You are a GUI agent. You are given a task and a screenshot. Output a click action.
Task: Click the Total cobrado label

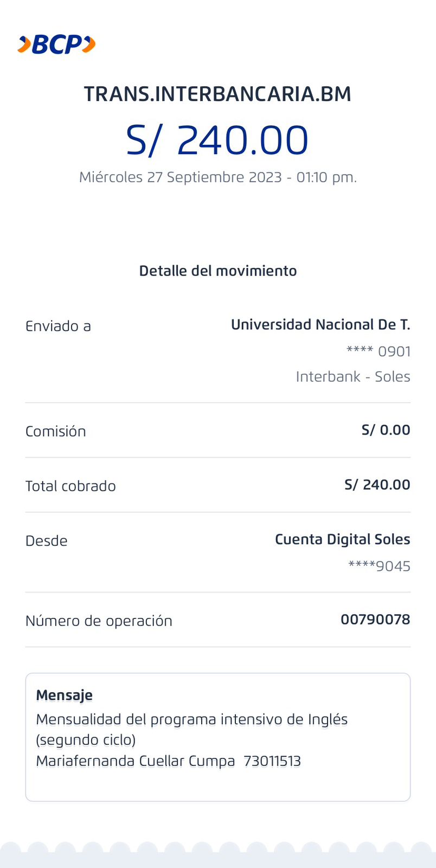(70, 486)
